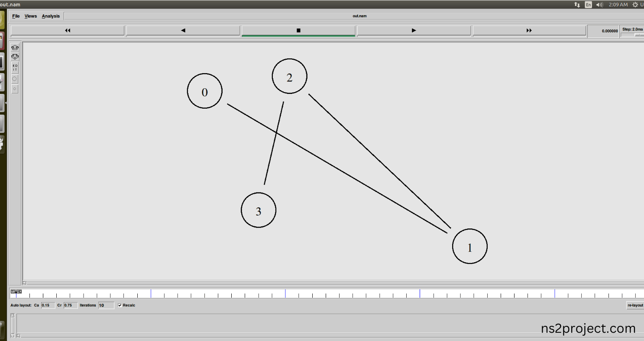This screenshot has width=644, height=341.
Task: Open the volume control in system tray
Action: [600, 5]
